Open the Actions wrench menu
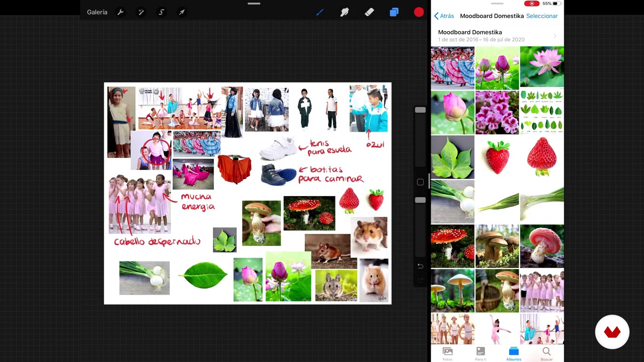The height and width of the screenshot is (362, 644). tap(121, 12)
